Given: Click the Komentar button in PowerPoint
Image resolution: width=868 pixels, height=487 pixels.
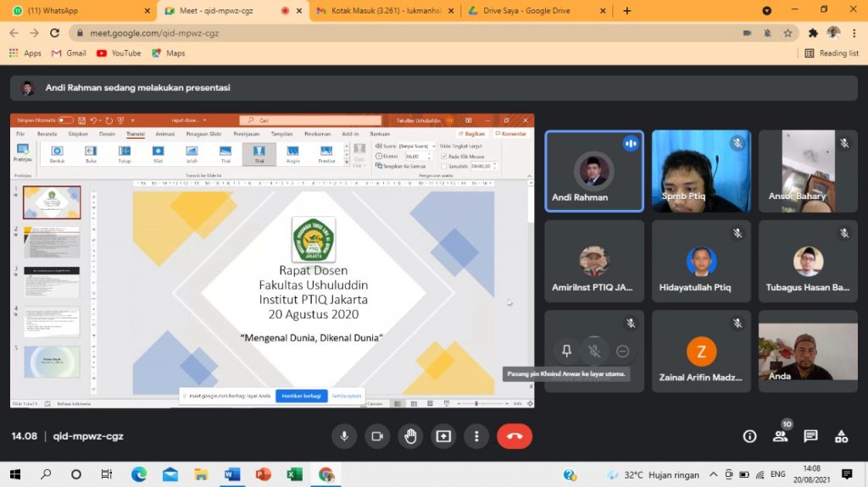Looking at the screenshot, I should click(511, 134).
